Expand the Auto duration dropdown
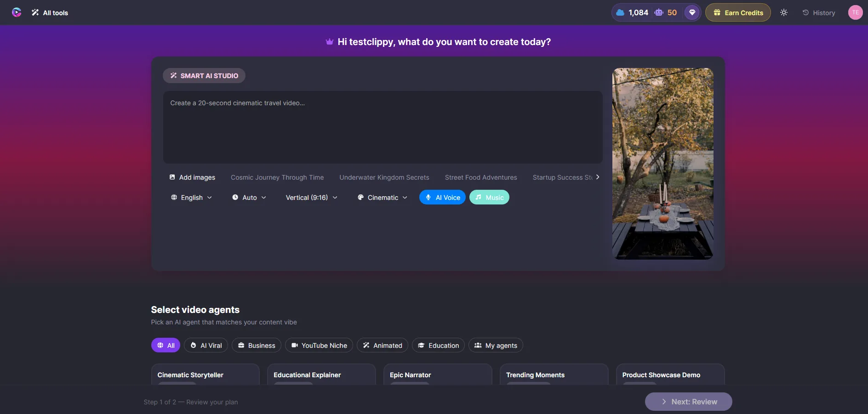Screen dimensions: 868x414 [x=249, y=197]
